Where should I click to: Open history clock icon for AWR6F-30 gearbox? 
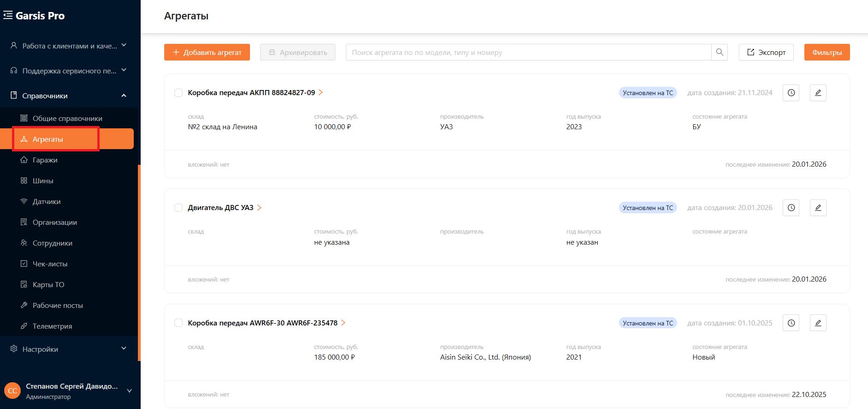click(x=791, y=323)
